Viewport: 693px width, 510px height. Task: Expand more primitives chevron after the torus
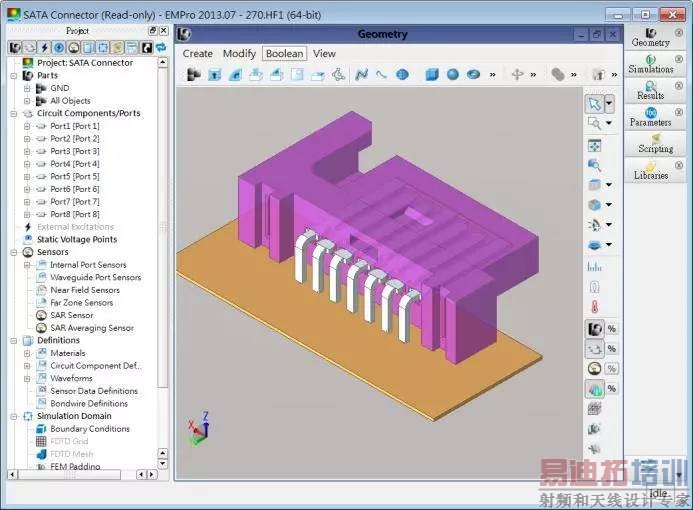(x=492, y=75)
